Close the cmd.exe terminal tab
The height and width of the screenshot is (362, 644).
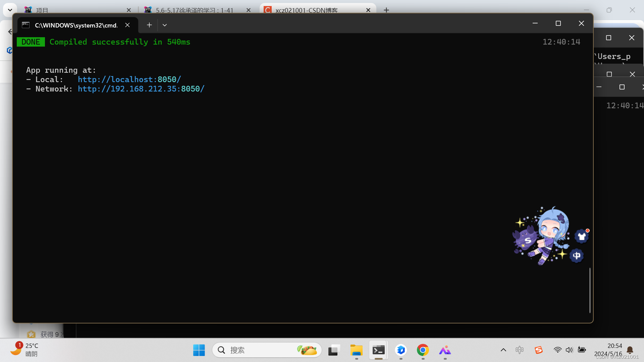[x=127, y=25]
